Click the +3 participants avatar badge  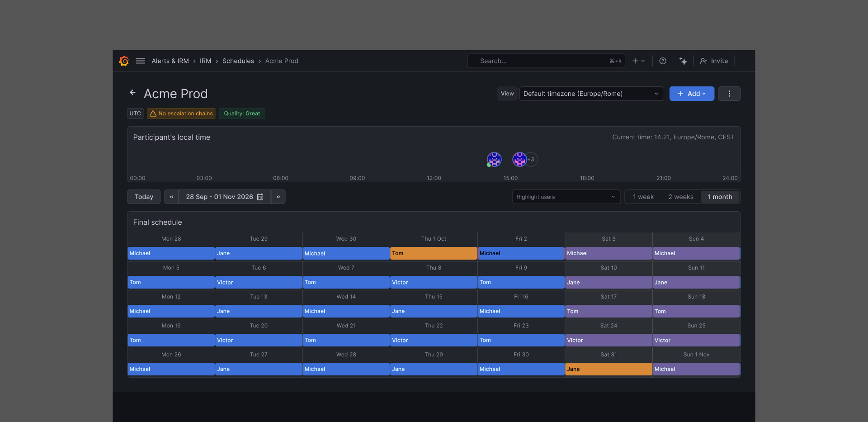tap(532, 159)
